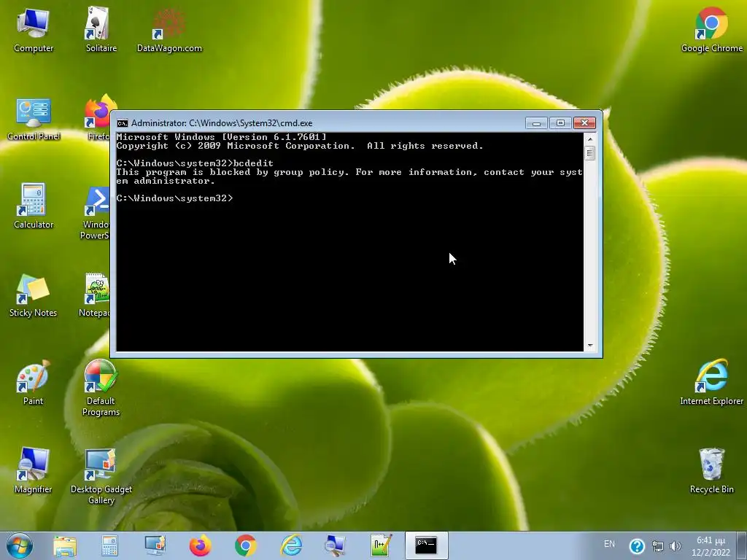The width and height of the screenshot is (747, 560).
Task: Open Magnifier from the taskbar
Action: (x=336, y=545)
